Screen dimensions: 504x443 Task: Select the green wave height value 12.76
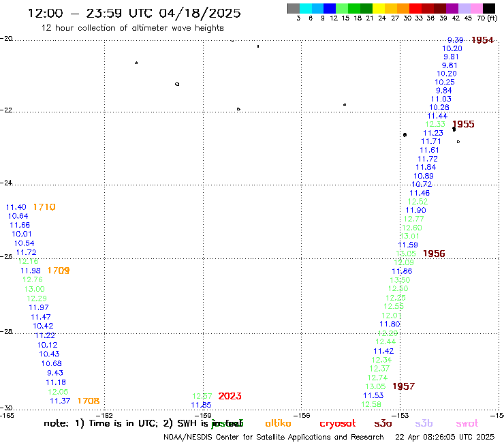point(33,279)
